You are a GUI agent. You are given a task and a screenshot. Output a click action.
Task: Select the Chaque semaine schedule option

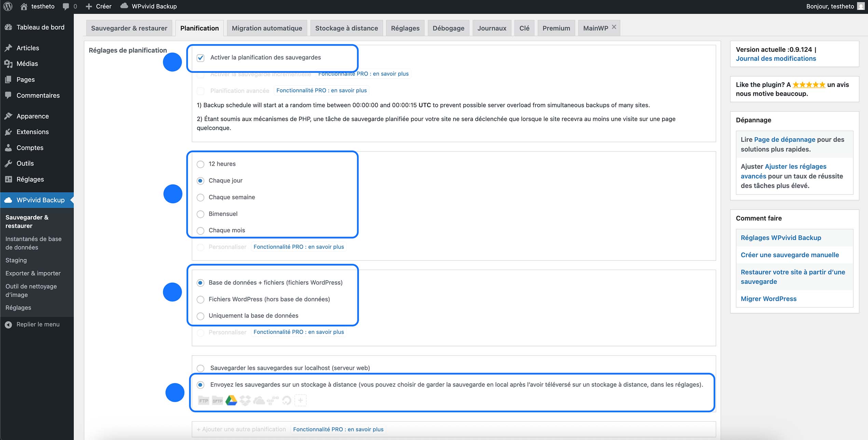(x=201, y=197)
